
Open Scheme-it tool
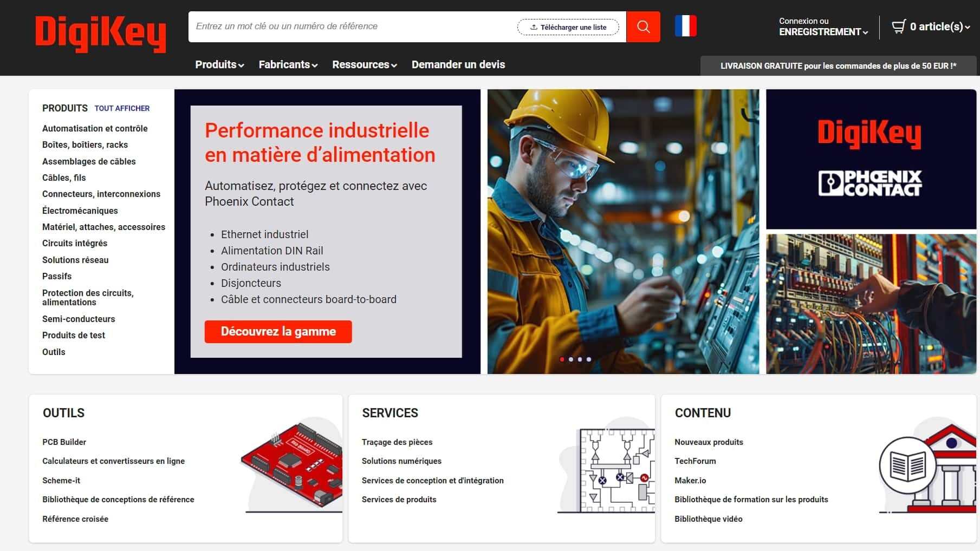(61, 481)
